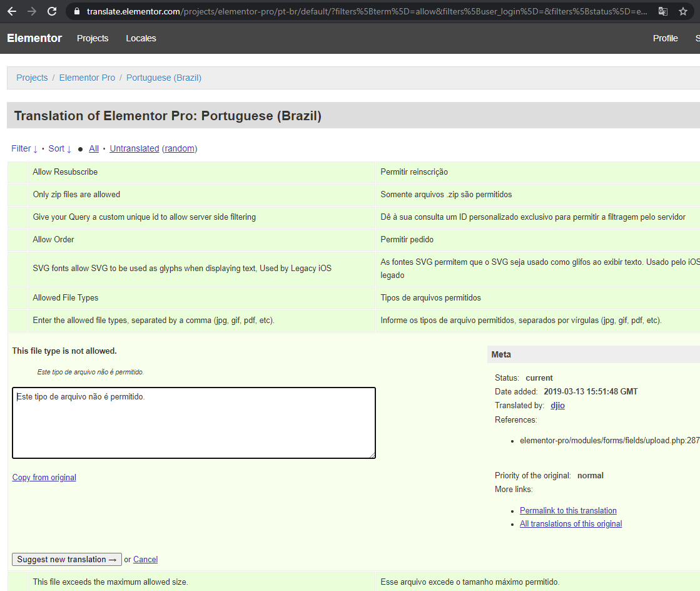Open 'Permalink to this translation'
This screenshot has width=700, height=591.
click(x=568, y=511)
